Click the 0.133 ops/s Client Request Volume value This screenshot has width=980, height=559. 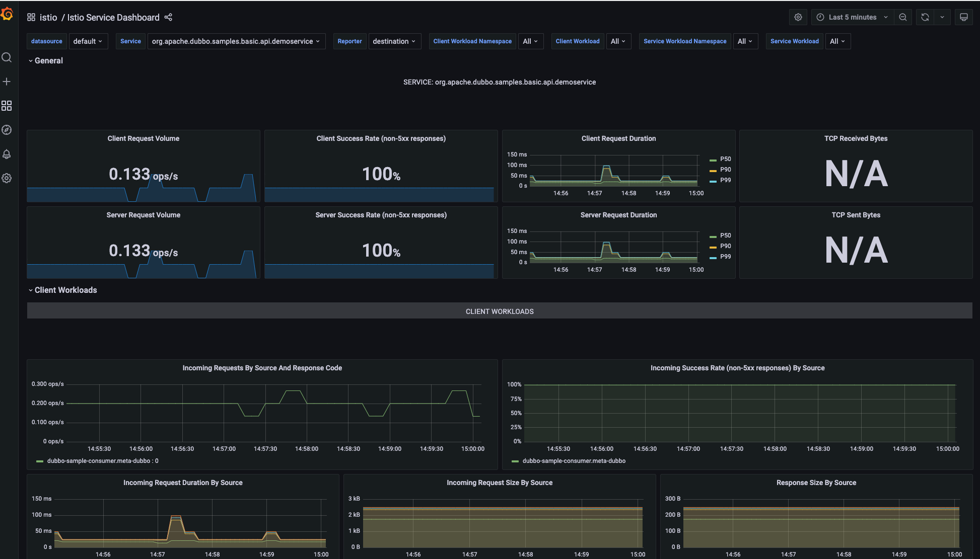click(x=144, y=174)
